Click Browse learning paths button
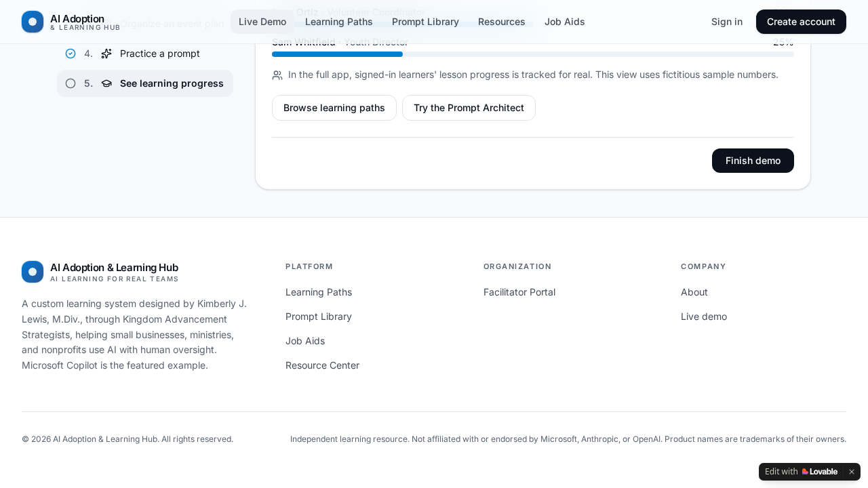Screen dimensions: 868x488 [334, 108]
